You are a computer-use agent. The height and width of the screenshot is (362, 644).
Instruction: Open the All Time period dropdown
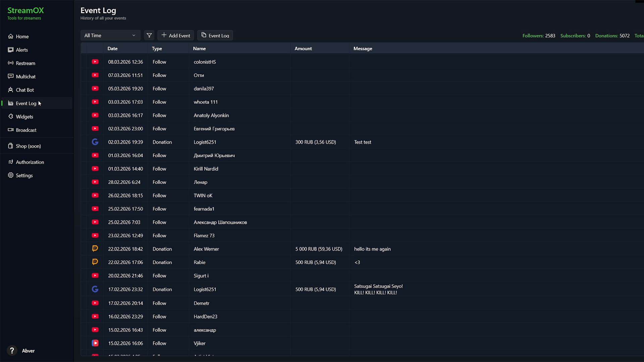(x=110, y=36)
